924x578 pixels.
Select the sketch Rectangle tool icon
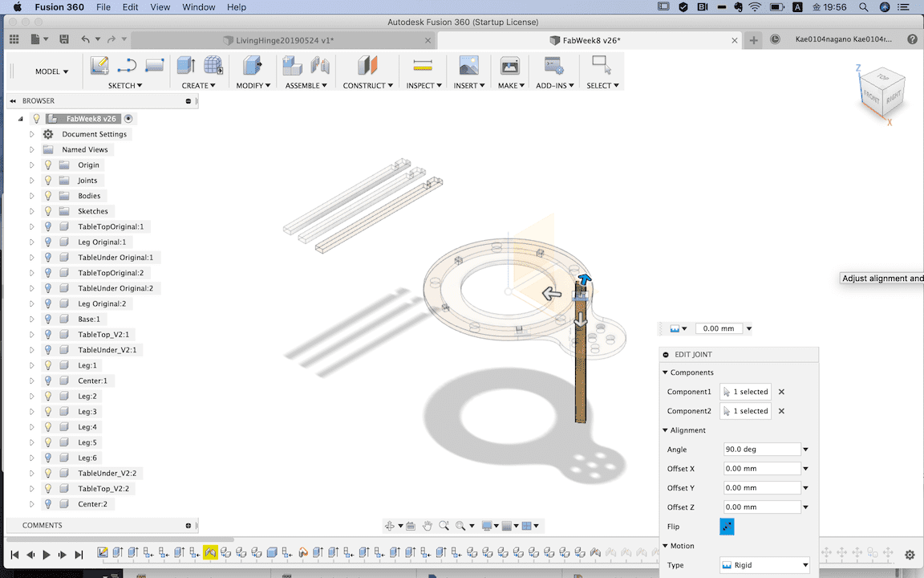[x=154, y=66]
